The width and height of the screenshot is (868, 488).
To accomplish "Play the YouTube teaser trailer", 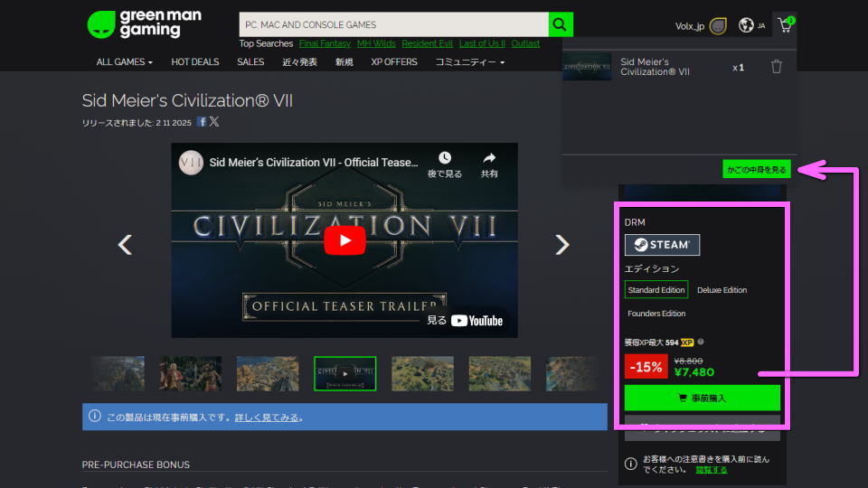I will [344, 240].
